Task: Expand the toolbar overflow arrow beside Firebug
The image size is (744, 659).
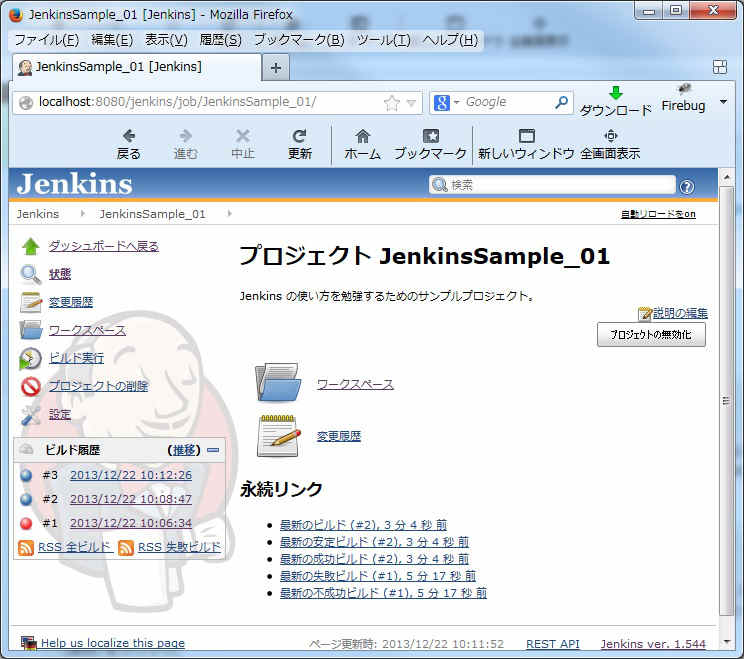Action: (x=724, y=102)
